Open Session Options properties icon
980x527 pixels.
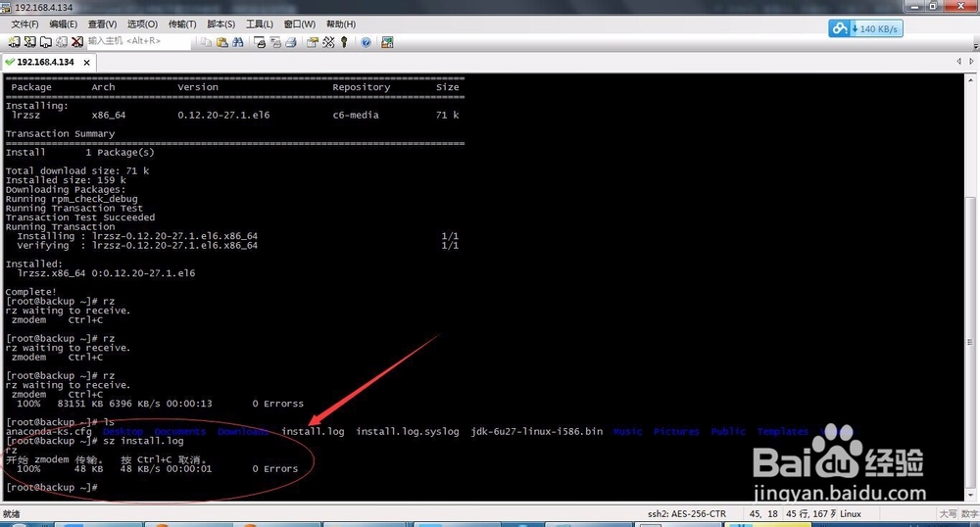pos(313,42)
